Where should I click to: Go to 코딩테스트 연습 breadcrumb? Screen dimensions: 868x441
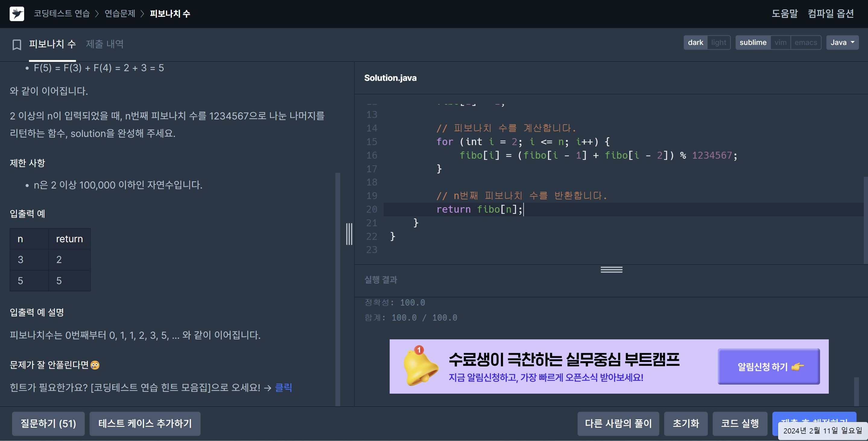[x=62, y=14]
